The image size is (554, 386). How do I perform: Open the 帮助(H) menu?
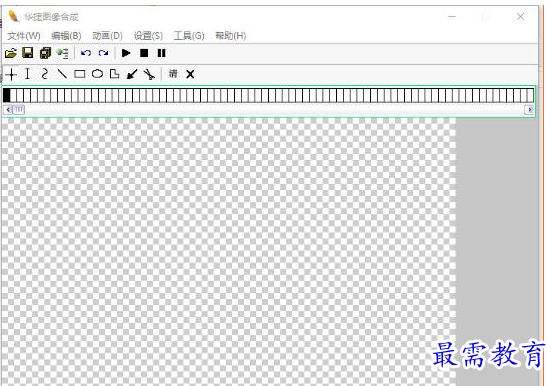[231, 36]
